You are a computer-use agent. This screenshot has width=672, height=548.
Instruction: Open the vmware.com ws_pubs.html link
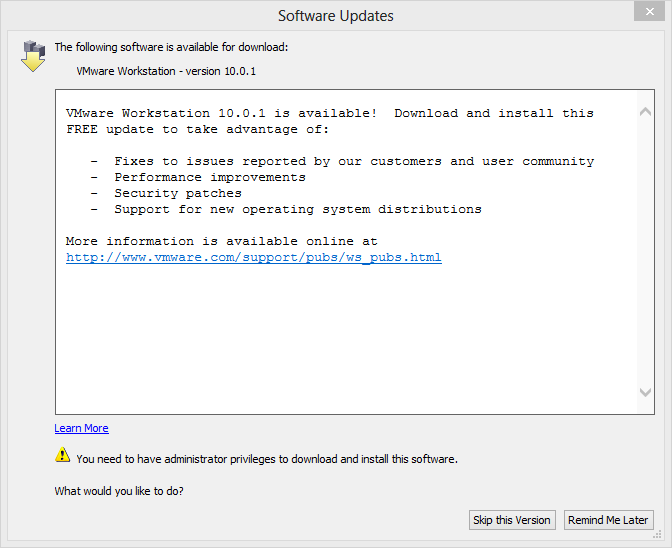253,258
